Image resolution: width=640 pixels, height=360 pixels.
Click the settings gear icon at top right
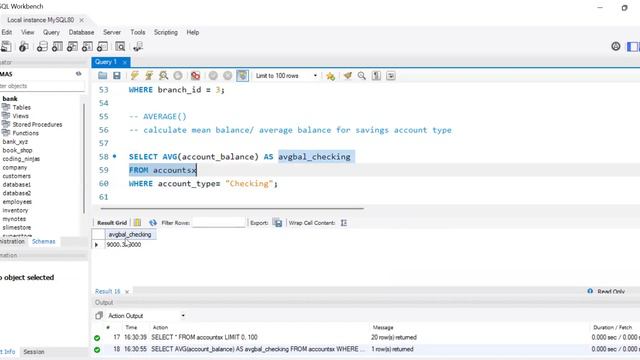[616, 47]
